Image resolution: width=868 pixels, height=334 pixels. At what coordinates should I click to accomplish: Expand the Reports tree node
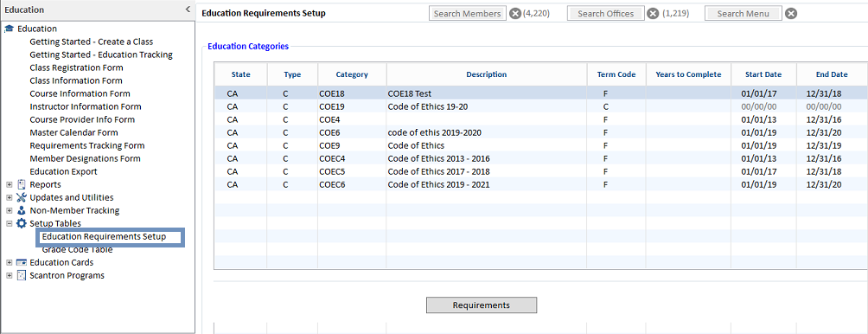click(9, 184)
